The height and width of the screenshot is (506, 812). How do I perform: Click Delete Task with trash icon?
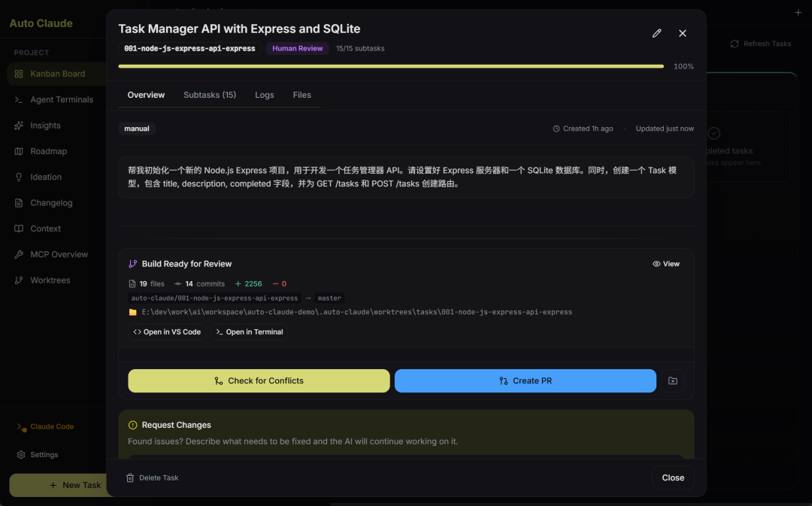pyautogui.click(x=152, y=477)
